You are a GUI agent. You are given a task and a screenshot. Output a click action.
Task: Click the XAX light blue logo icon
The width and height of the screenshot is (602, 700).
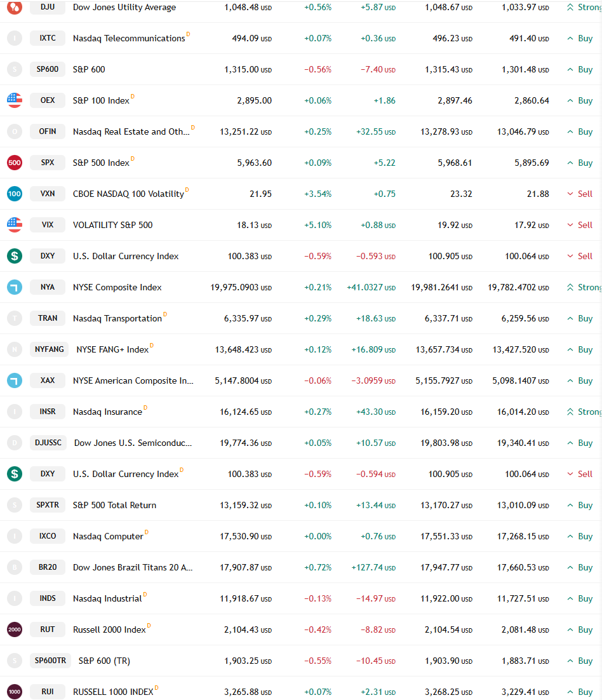click(15, 380)
